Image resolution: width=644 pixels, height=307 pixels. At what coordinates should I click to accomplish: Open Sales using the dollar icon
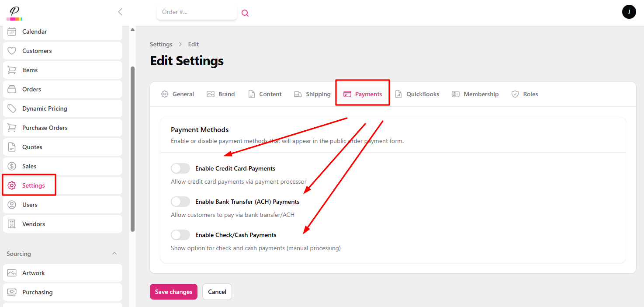tap(13, 166)
